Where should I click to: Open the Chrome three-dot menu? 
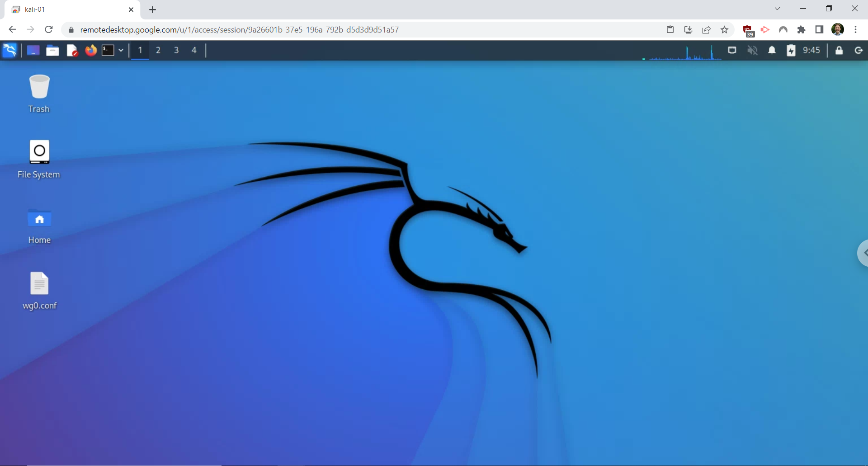pyautogui.click(x=856, y=29)
